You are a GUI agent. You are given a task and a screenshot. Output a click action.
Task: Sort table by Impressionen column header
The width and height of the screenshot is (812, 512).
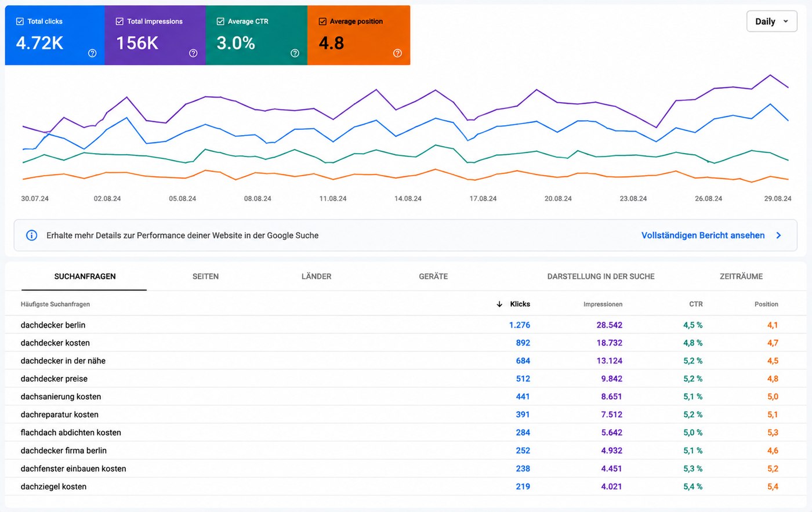(603, 304)
